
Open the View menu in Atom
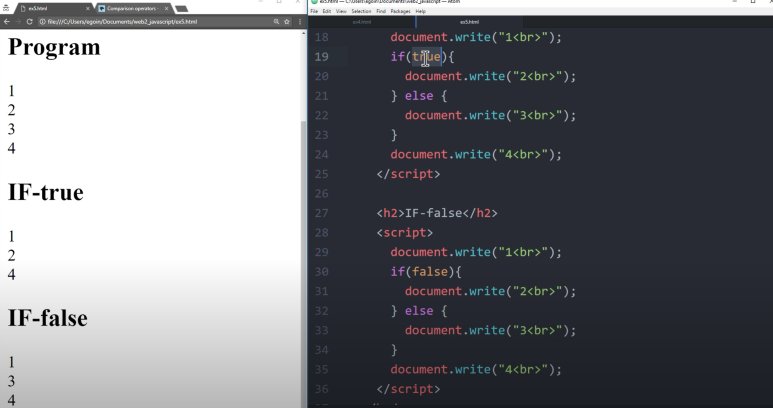pyautogui.click(x=341, y=11)
